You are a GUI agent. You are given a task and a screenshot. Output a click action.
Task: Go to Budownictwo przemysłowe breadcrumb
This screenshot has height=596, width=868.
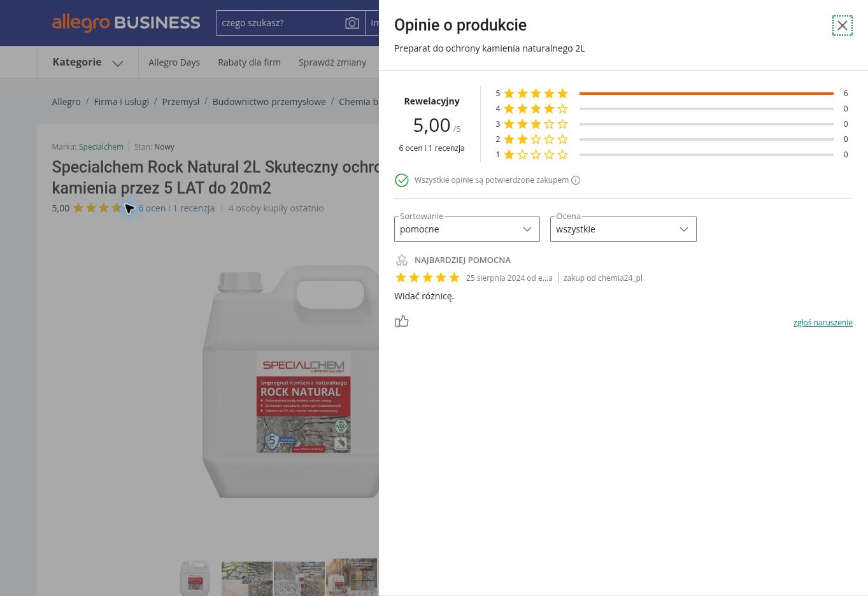coord(269,102)
